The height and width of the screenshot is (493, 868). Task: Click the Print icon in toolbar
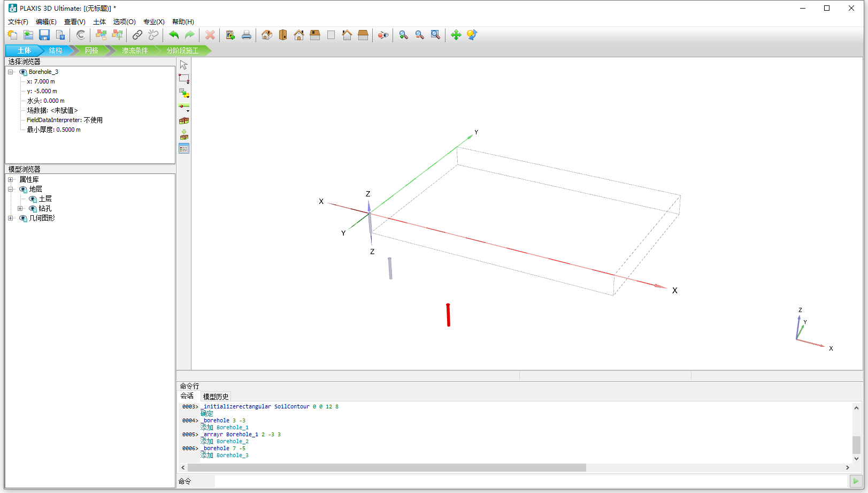247,35
